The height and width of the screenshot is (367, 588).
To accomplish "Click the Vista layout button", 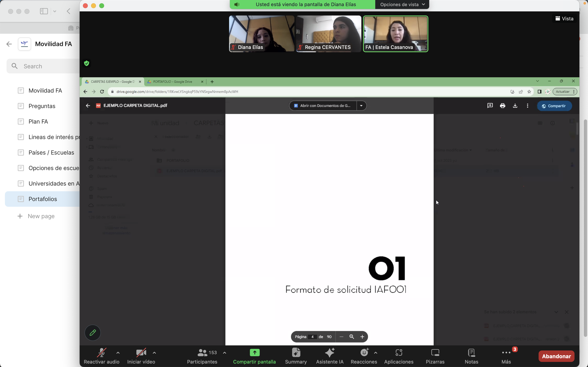I will [564, 19].
